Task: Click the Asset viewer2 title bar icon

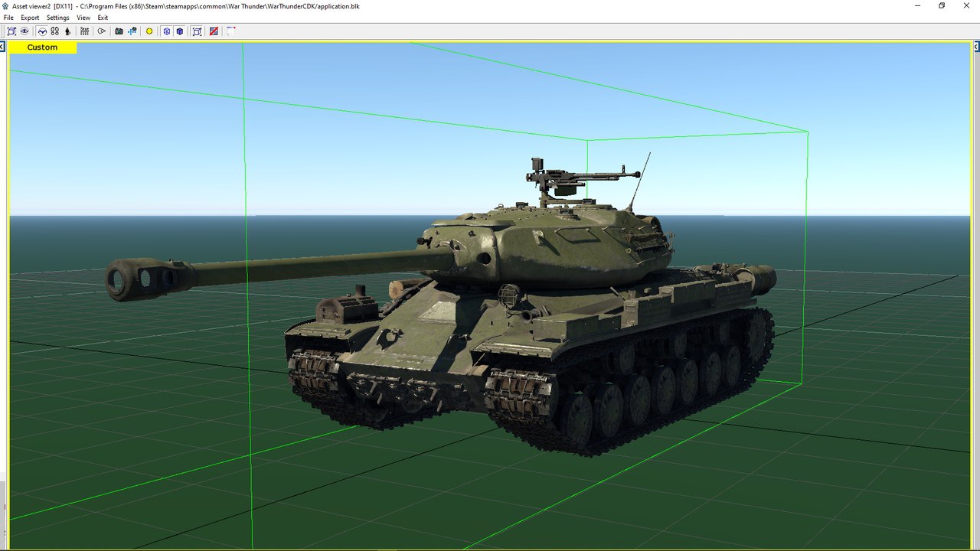Action: point(5,5)
